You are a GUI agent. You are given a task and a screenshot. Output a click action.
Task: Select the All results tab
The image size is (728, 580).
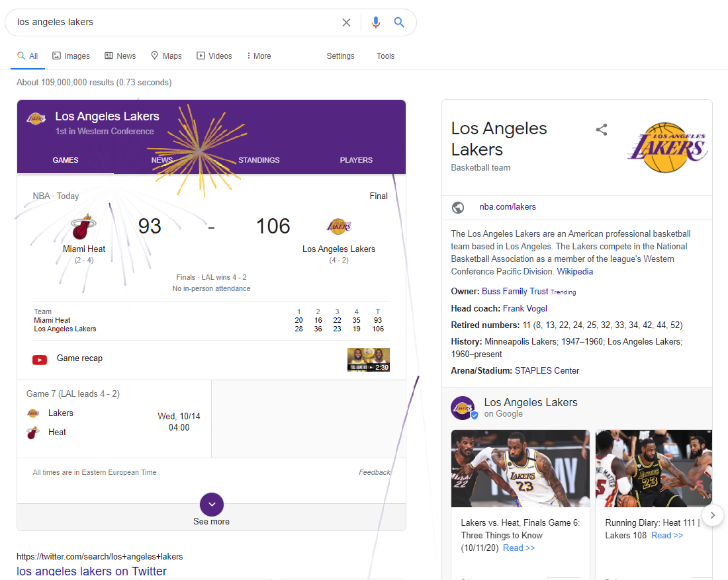click(x=27, y=56)
